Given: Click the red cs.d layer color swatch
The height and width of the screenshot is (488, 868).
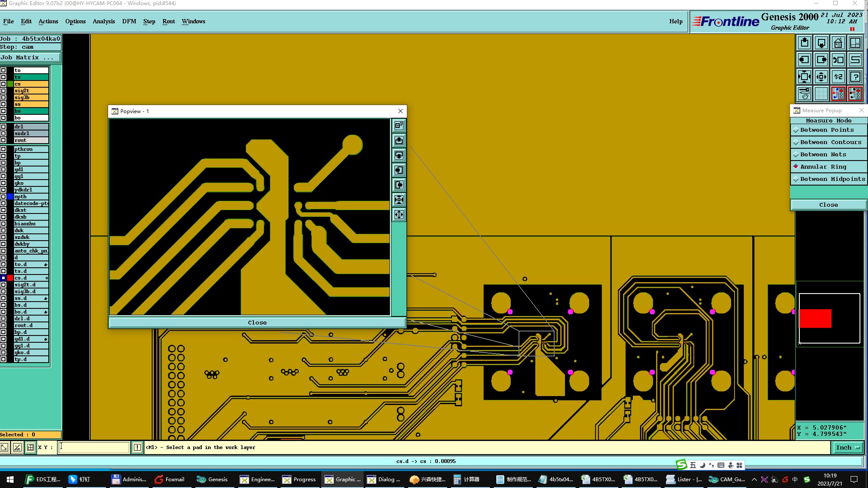Looking at the screenshot, I should pyautogui.click(x=10, y=278).
